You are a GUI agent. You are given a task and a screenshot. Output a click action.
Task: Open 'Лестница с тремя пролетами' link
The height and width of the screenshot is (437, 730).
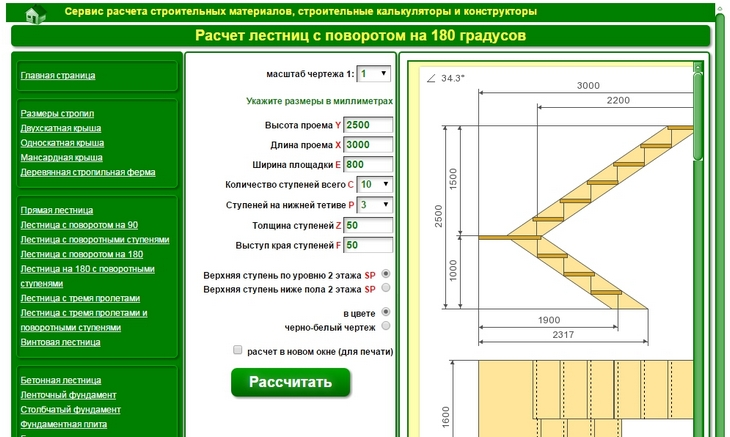(80, 298)
